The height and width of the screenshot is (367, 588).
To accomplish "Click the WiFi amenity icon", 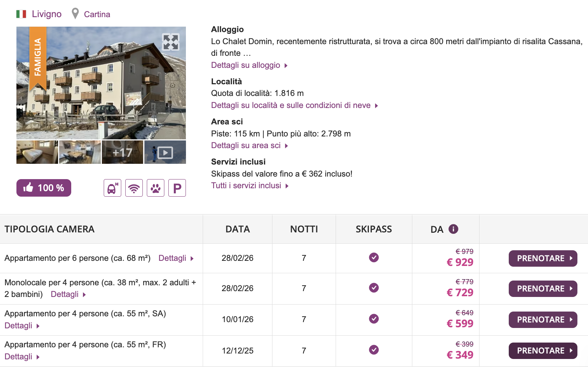I will coord(134,188).
